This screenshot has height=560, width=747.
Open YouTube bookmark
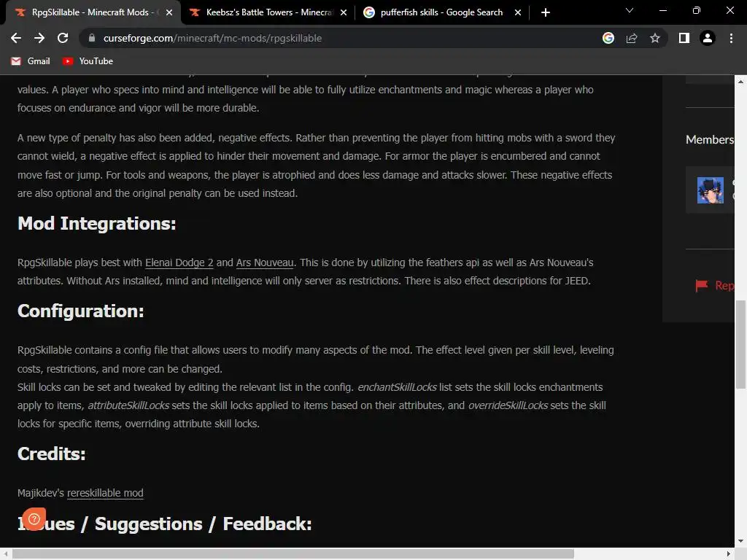tap(88, 61)
